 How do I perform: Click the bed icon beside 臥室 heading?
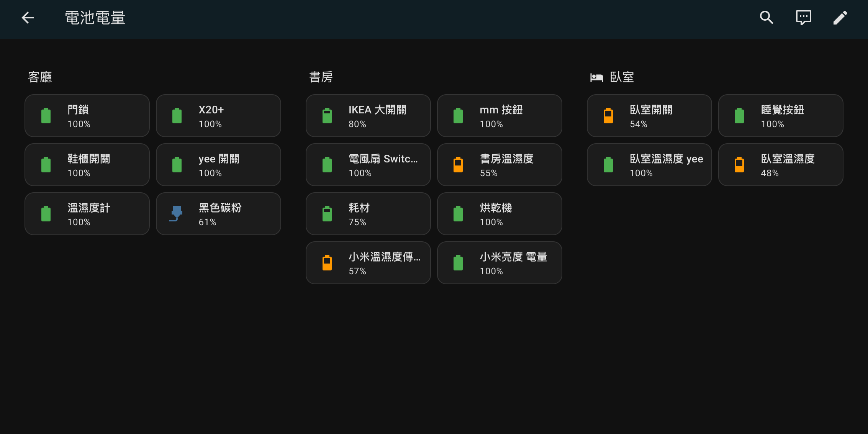coord(596,77)
